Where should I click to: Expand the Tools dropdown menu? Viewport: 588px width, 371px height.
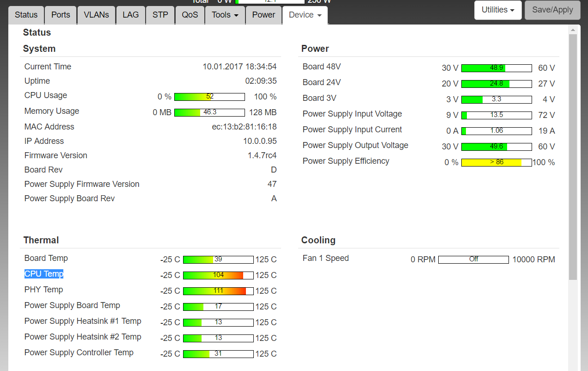click(225, 15)
